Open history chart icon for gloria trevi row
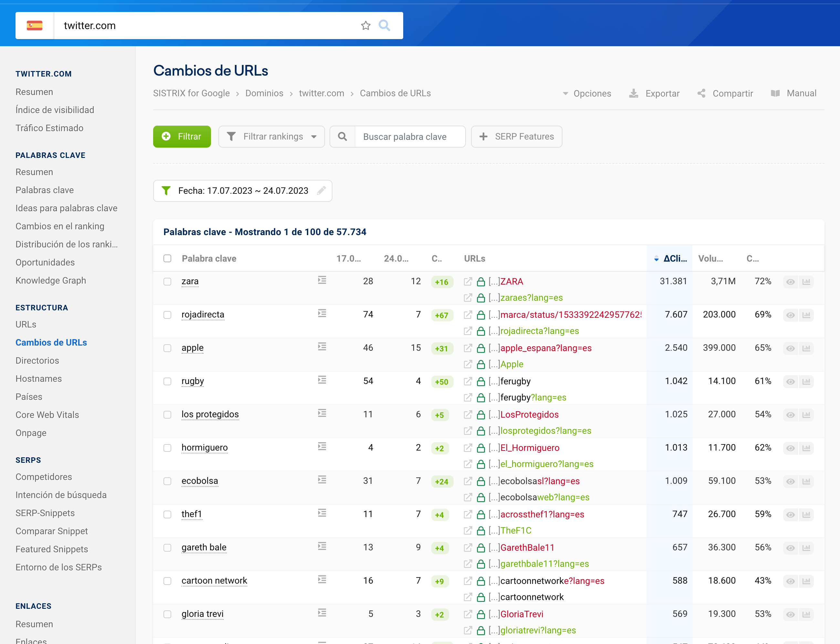The height and width of the screenshot is (644, 840). 806,615
